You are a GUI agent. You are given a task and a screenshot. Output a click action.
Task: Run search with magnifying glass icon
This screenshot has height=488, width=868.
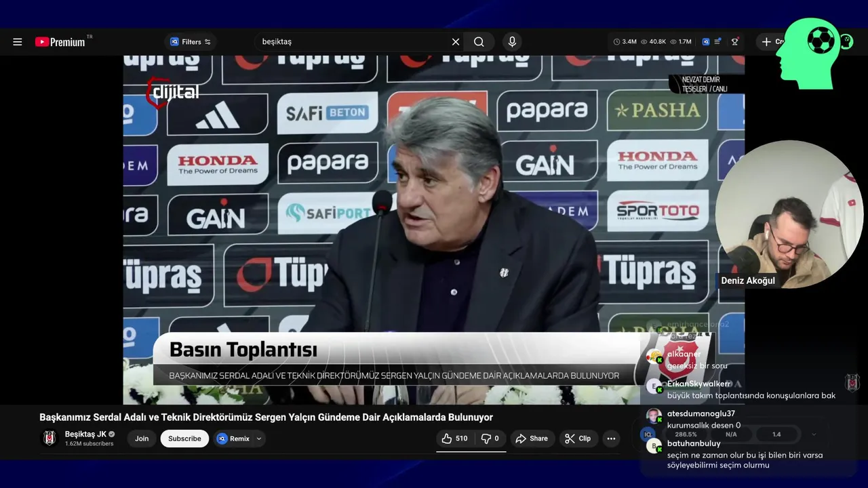click(x=479, y=42)
